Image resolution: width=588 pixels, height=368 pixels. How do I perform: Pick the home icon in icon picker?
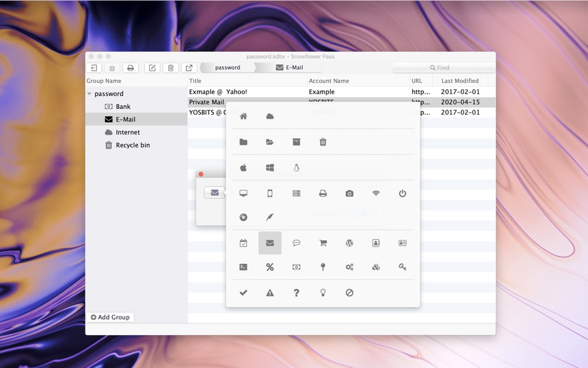point(243,116)
